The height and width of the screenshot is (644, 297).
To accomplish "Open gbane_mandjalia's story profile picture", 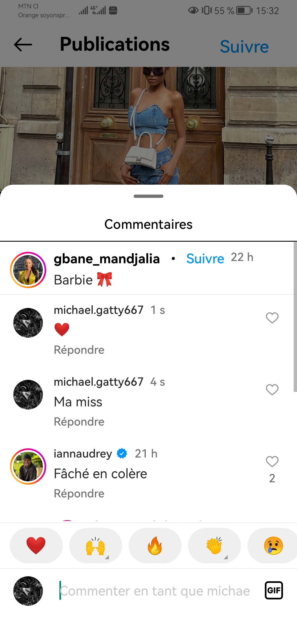I will (28, 270).
